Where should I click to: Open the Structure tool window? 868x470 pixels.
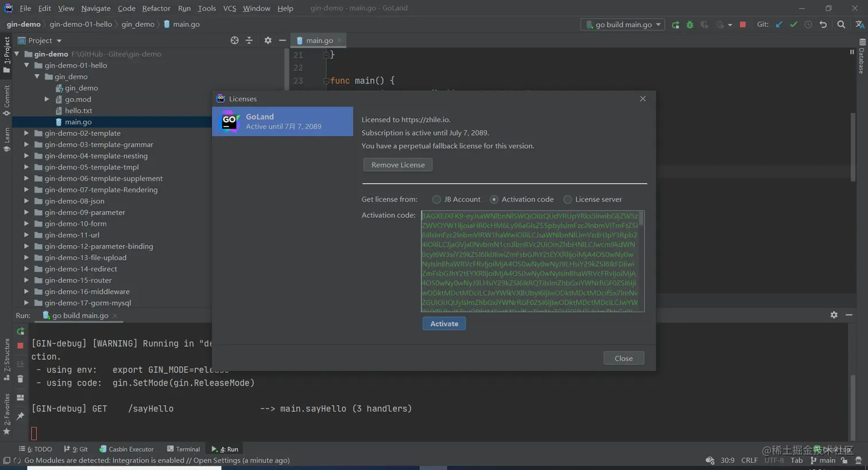[6, 359]
